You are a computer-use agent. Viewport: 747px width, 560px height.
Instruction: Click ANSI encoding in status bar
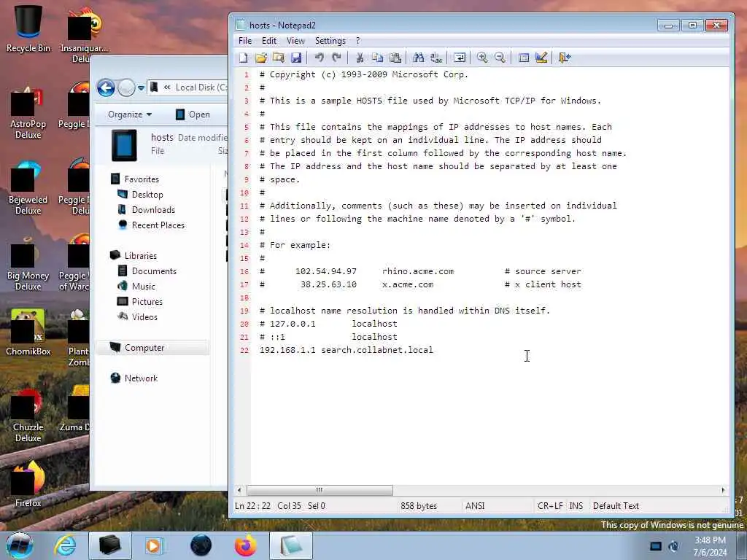[475, 506]
